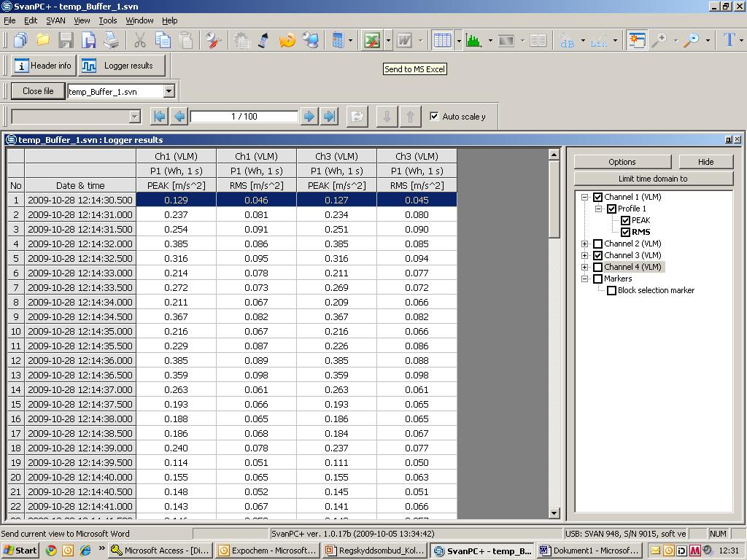Screen dimensions: 747x560
Task: Toggle the Auto scale y checkbox
Action: [x=434, y=116]
